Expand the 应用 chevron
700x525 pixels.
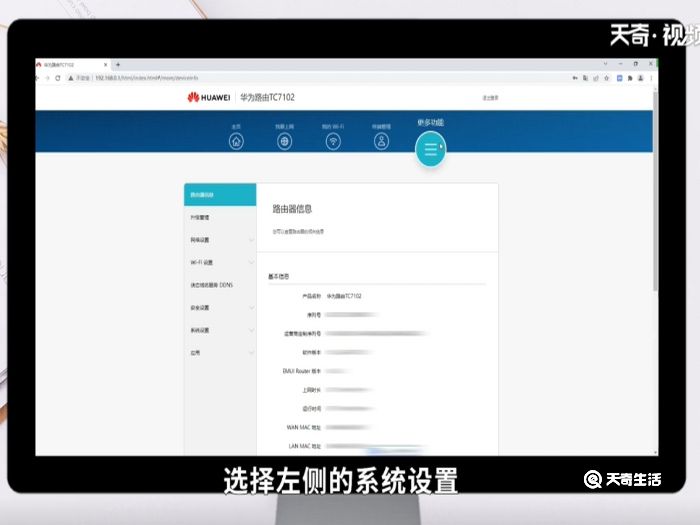click(x=251, y=353)
